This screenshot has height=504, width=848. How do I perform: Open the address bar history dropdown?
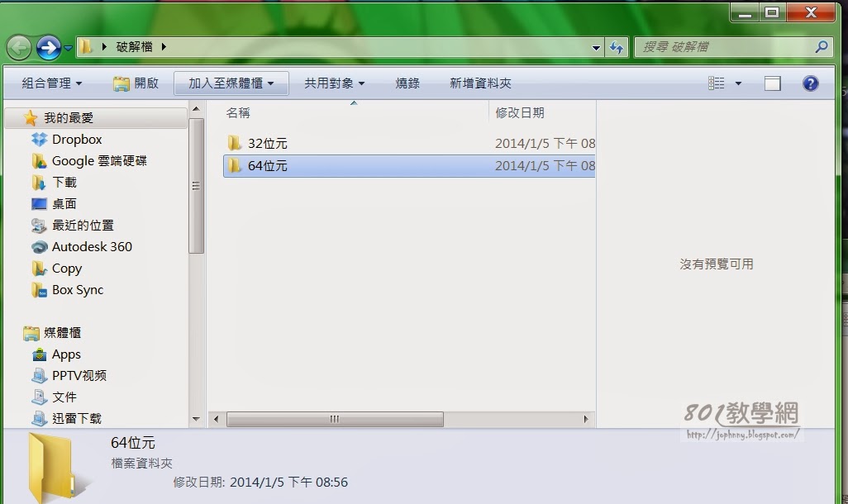coord(596,48)
